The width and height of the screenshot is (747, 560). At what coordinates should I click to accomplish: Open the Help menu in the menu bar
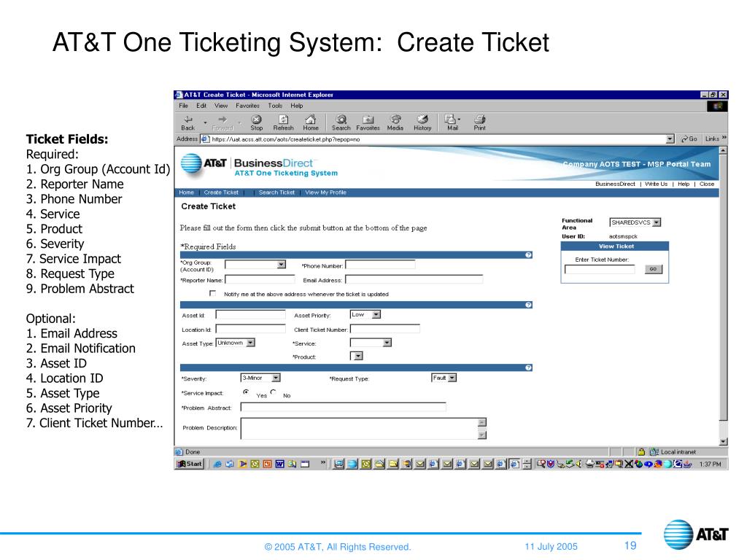point(297,106)
